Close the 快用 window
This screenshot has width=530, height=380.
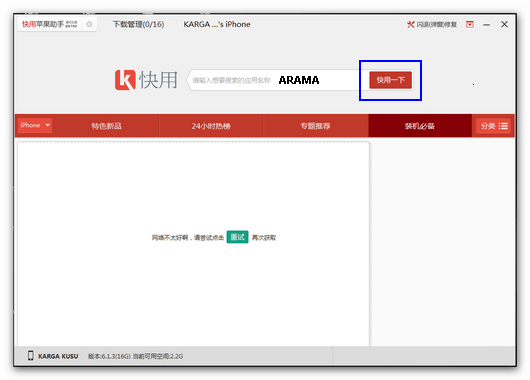point(504,24)
